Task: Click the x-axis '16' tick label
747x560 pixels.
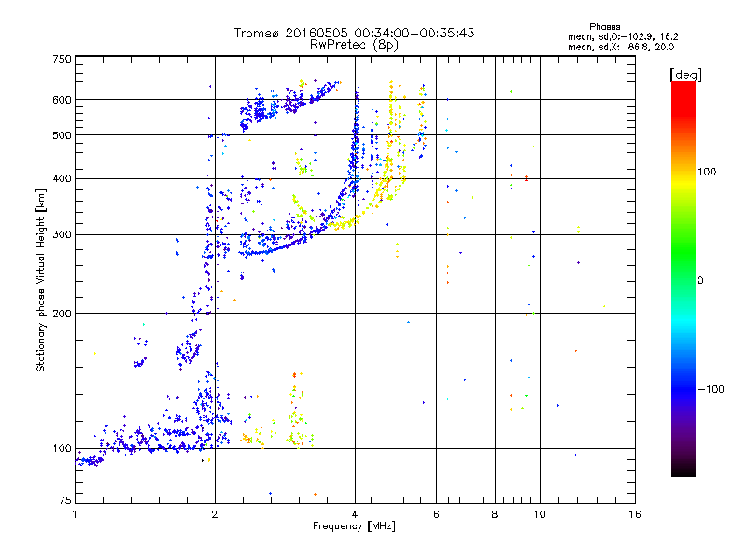Action: (635, 514)
